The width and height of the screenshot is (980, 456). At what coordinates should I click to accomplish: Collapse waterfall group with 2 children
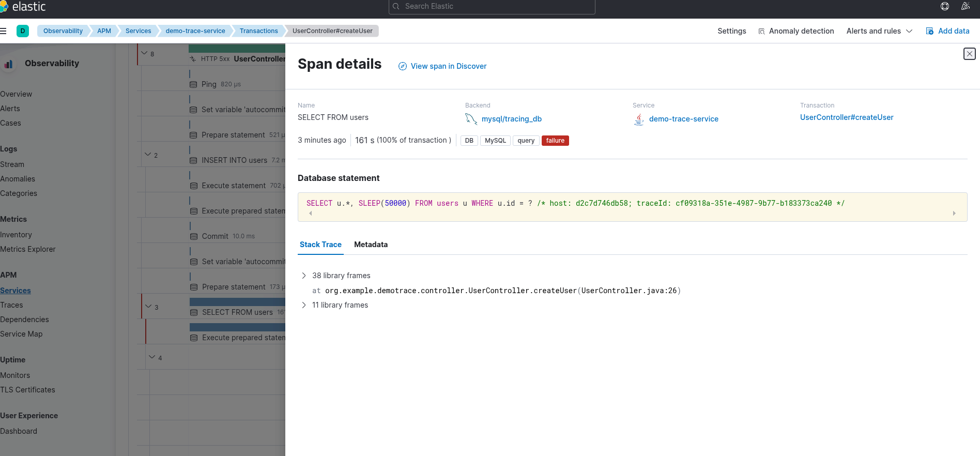(148, 155)
